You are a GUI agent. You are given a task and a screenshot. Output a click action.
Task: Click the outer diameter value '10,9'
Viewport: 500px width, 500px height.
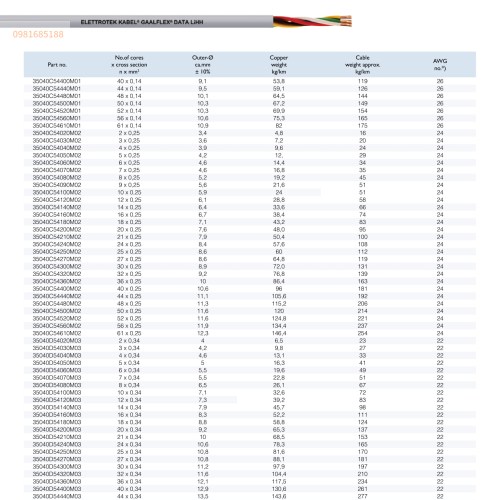pos(203,126)
